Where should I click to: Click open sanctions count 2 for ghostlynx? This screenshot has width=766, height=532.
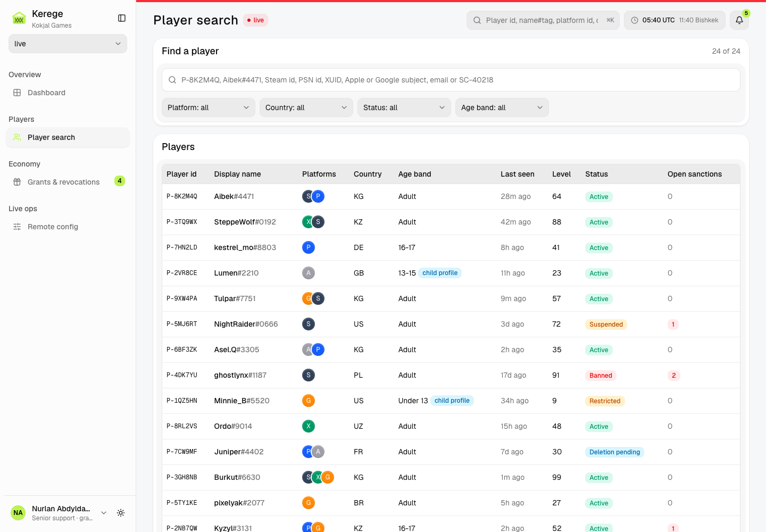click(673, 376)
